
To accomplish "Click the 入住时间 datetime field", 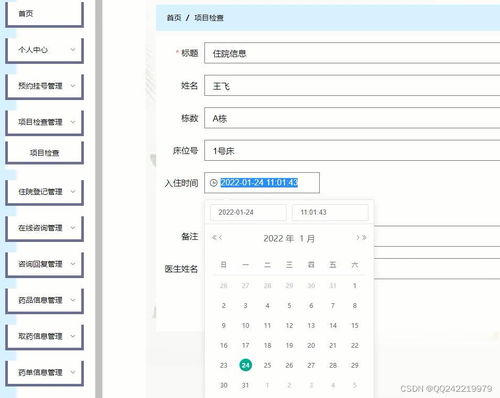I will pos(262,183).
